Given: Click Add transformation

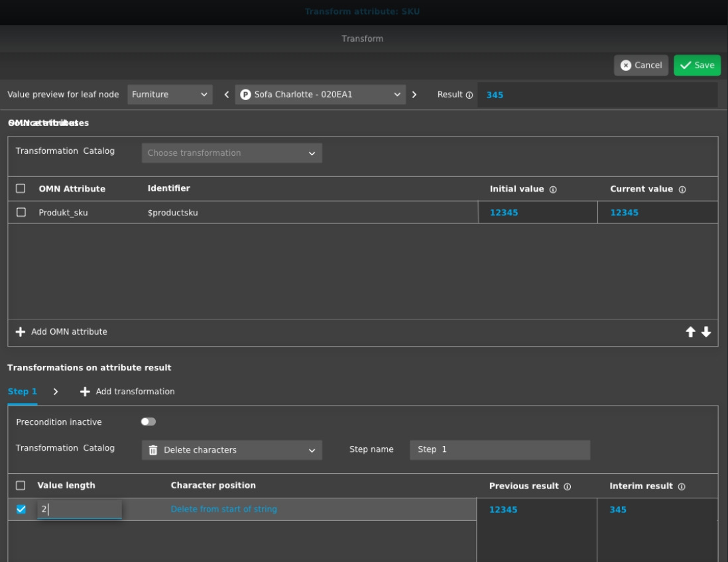Looking at the screenshot, I should [128, 392].
